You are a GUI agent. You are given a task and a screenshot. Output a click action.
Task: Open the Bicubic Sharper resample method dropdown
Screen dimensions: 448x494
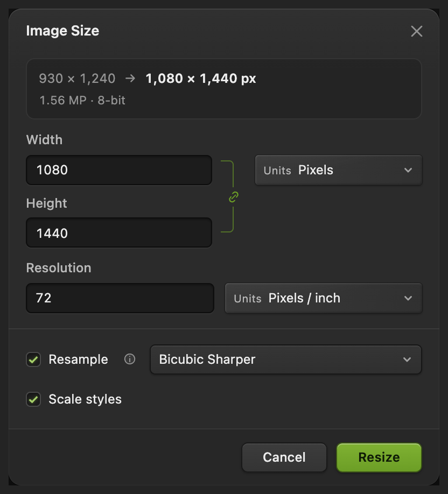(286, 359)
